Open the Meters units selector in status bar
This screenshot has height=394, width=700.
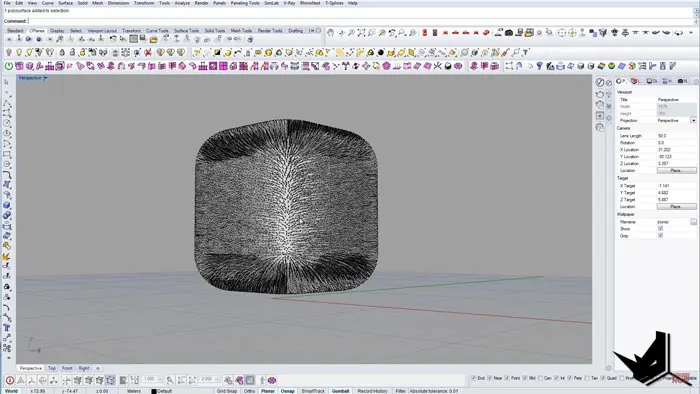[133, 391]
